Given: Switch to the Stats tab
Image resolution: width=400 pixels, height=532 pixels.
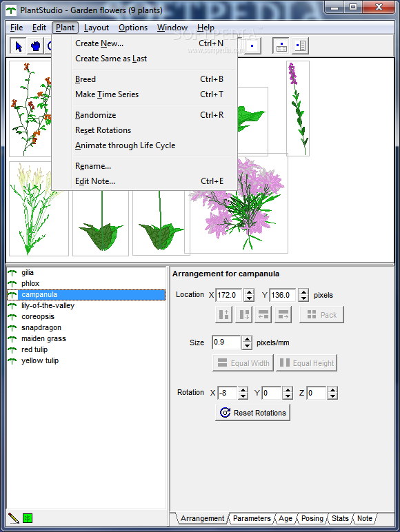Looking at the screenshot, I should point(340,518).
